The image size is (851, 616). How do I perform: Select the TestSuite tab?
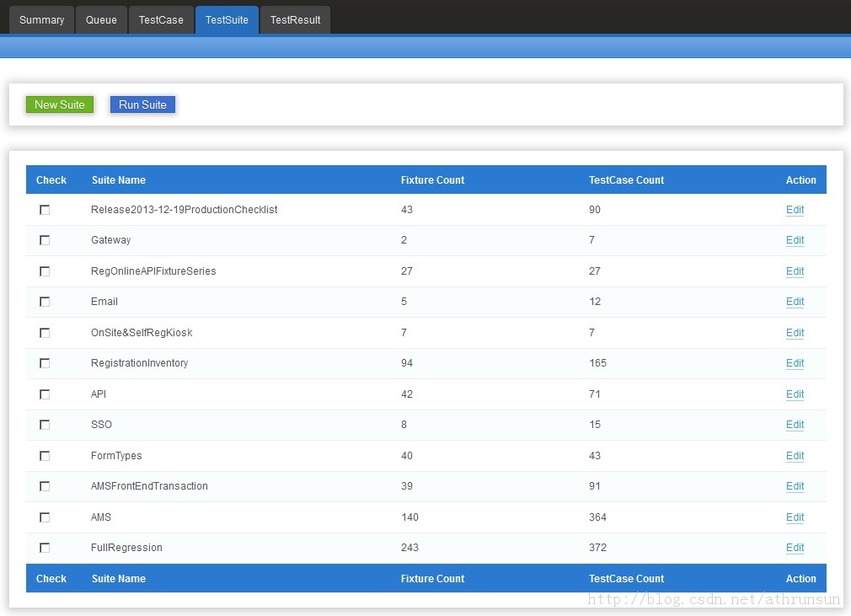[x=227, y=19]
